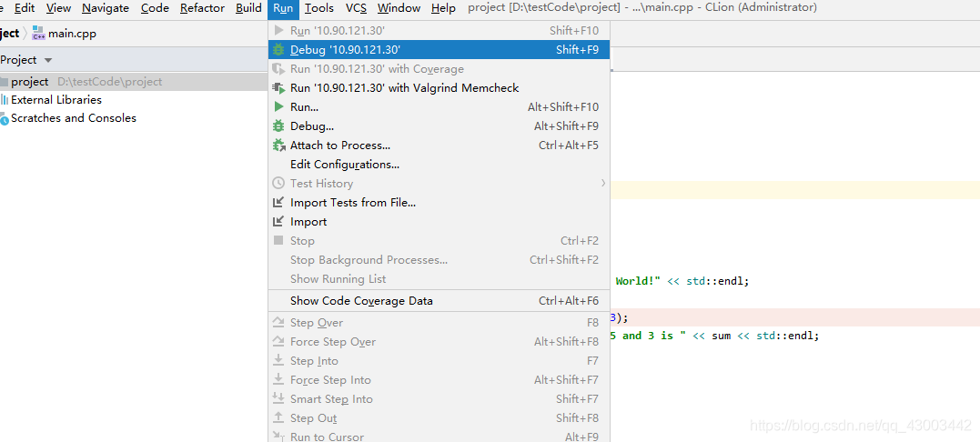Select the Debug... menu entry
Image resolution: width=980 pixels, height=442 pixels.
coord(439,126)
